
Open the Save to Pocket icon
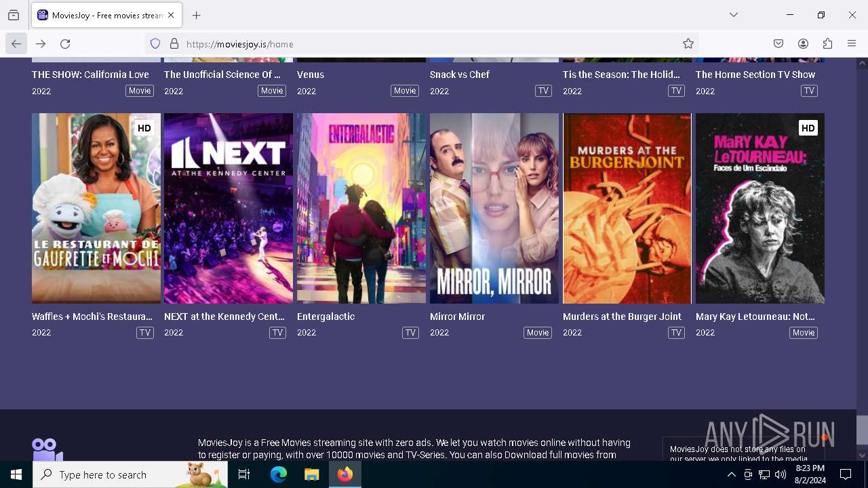[x=778, y=44]
